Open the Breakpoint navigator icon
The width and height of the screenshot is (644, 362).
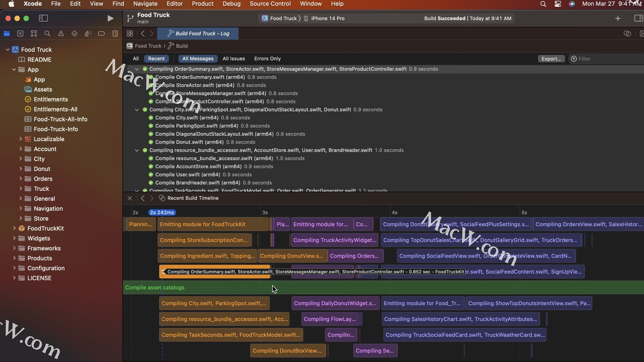click(101, 34)
